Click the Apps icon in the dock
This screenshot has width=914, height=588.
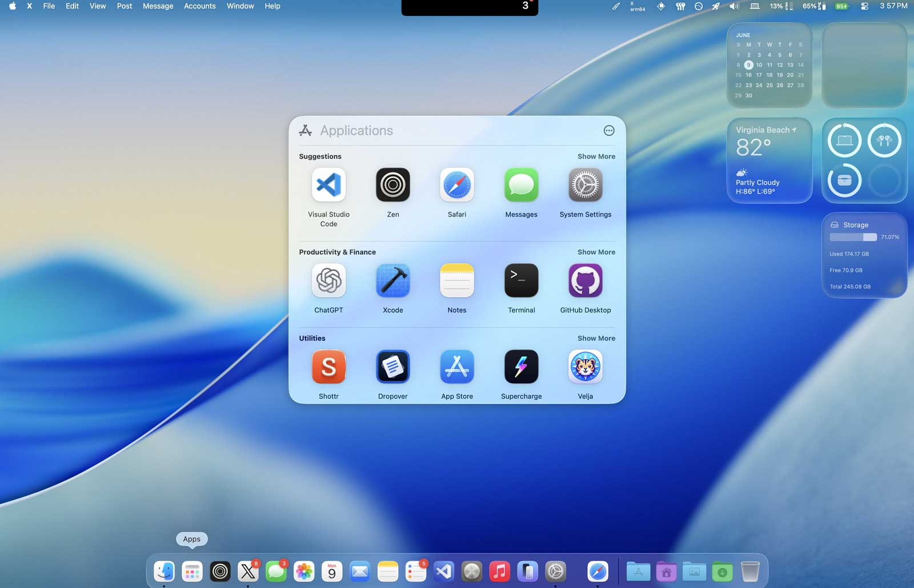[x=192, y=571]
